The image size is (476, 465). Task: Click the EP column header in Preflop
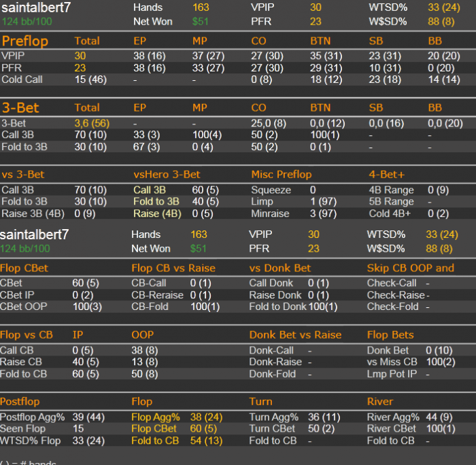(139, 41)
